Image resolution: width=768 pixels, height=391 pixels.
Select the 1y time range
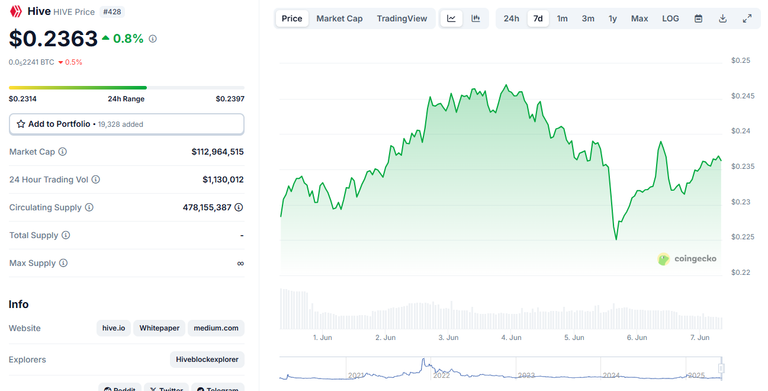click(x=612, y=19)
